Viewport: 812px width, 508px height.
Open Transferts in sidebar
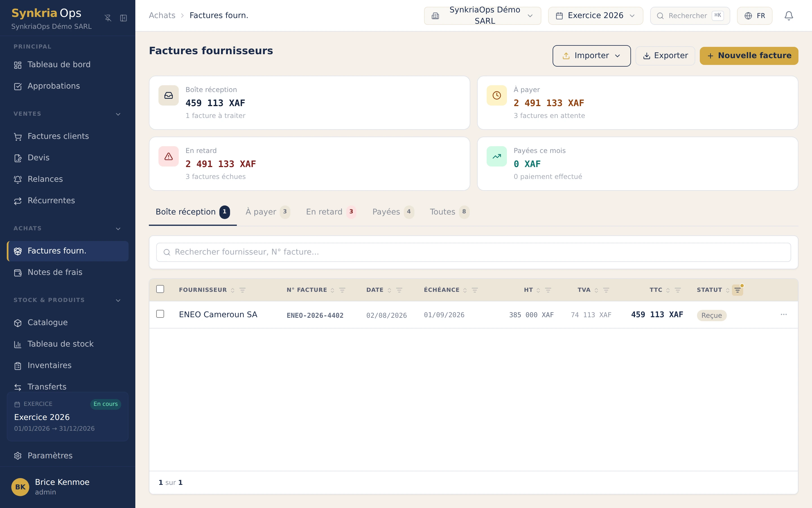tap(67, 387)
